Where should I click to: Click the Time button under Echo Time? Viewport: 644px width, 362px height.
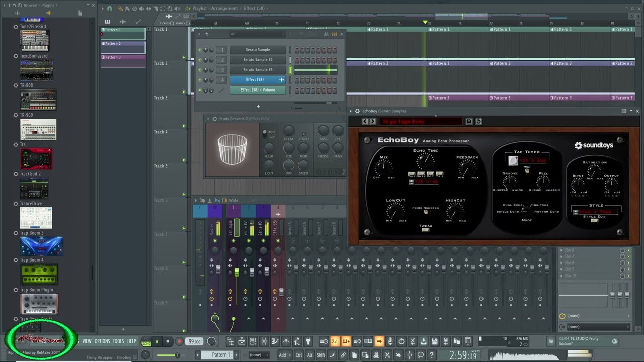point(412,174)
